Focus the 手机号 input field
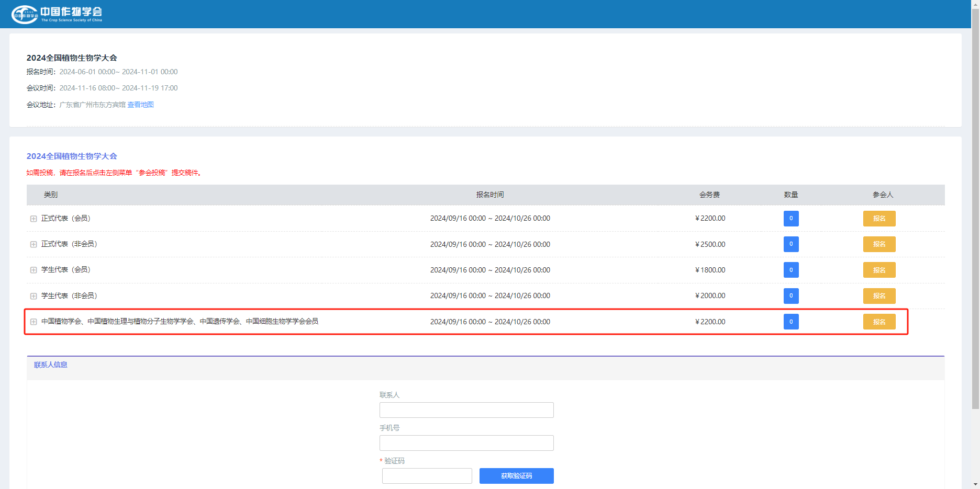 tap(466, 443)
